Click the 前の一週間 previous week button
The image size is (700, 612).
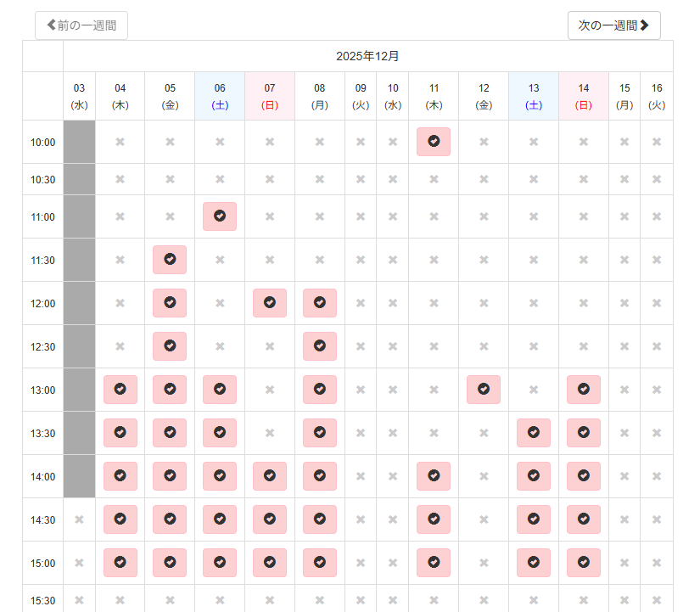point(81,25)
